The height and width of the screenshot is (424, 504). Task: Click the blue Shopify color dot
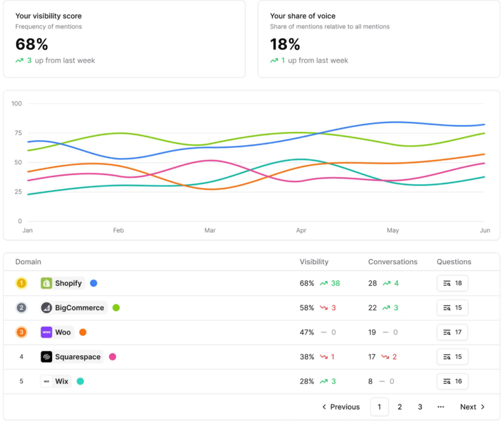pos(94,283)
